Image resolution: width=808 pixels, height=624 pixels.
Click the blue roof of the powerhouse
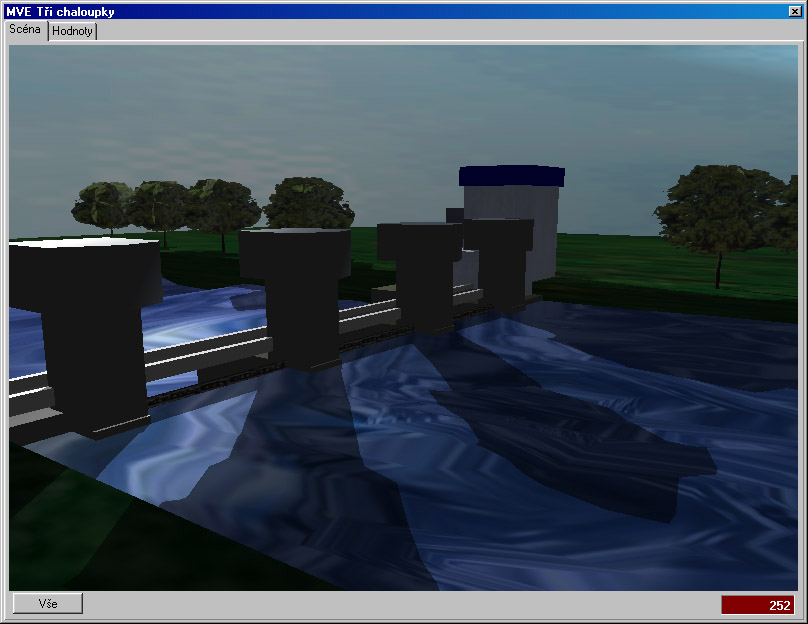tap(511, 176)
